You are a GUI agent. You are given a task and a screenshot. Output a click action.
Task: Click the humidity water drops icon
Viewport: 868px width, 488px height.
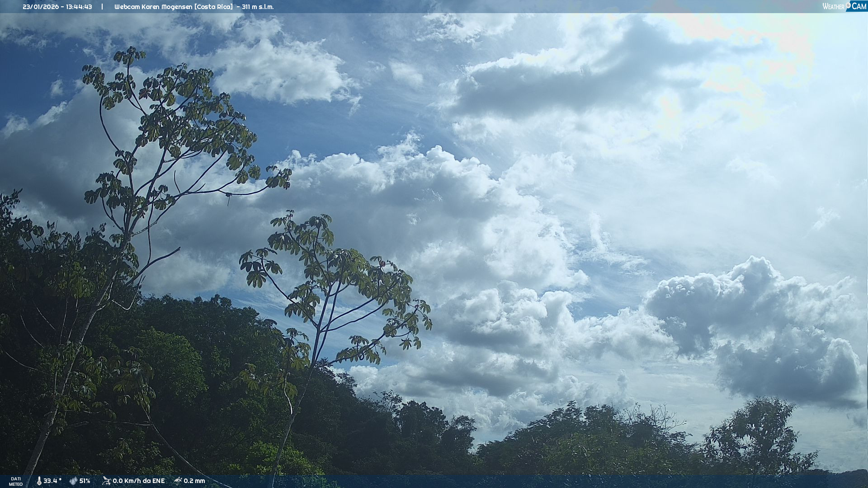73,481
